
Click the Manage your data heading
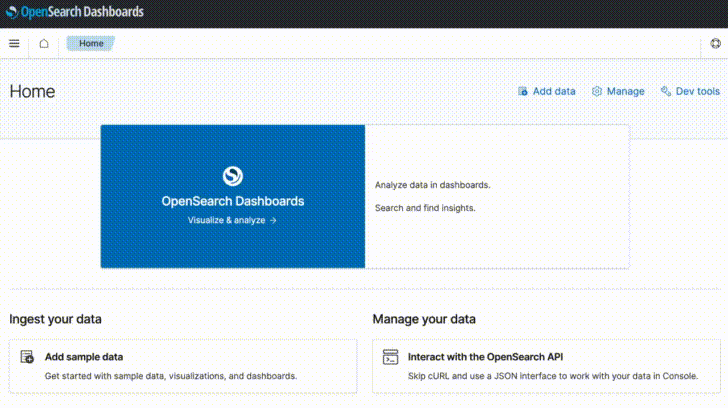pos(424,319)
